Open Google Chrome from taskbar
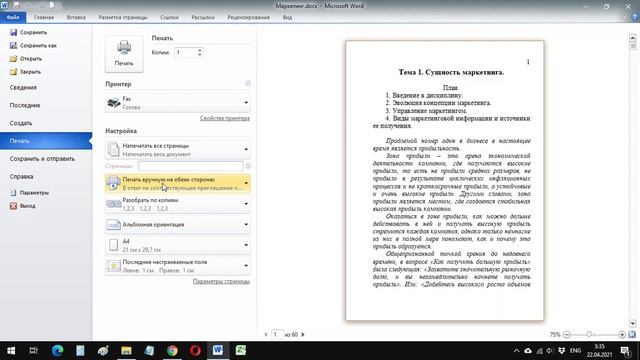This screenshot has height=360, width=640. point(172,351)
